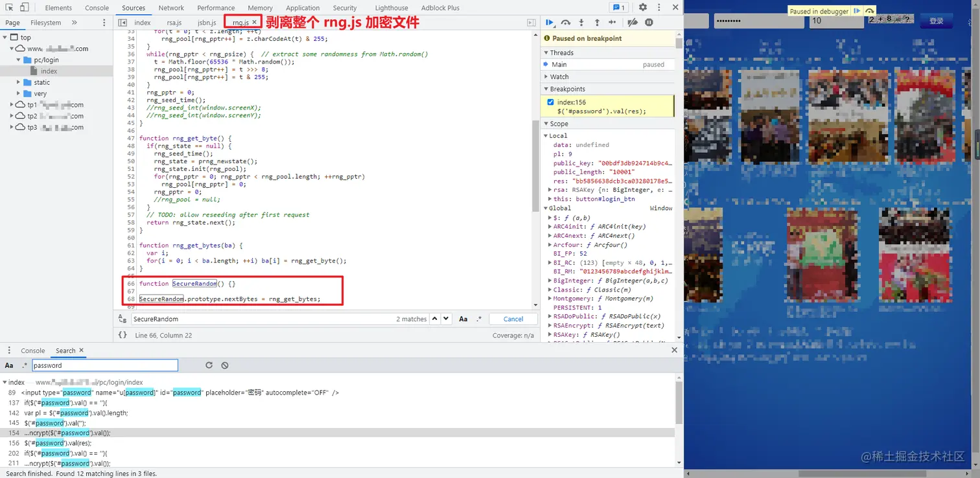Click the refresh search results icon
This screenshot has width=980, height=478.
point(209,365)
